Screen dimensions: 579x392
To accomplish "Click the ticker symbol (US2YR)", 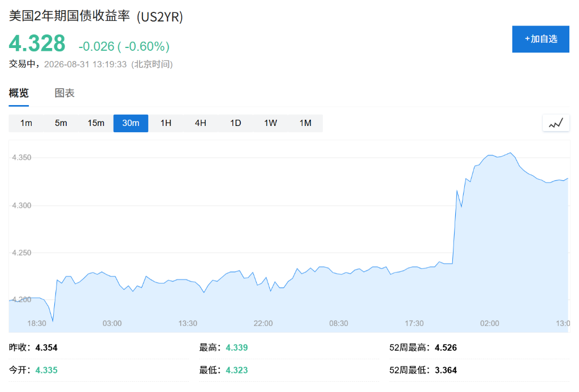I will [160, 17].
